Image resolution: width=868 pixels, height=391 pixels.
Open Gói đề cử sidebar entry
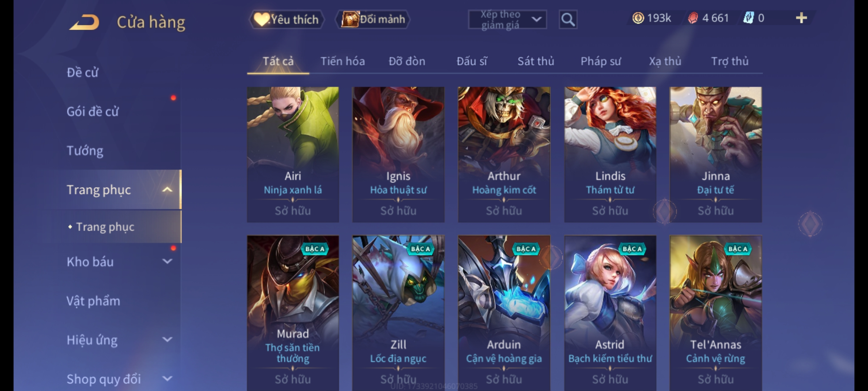(93, 112)
